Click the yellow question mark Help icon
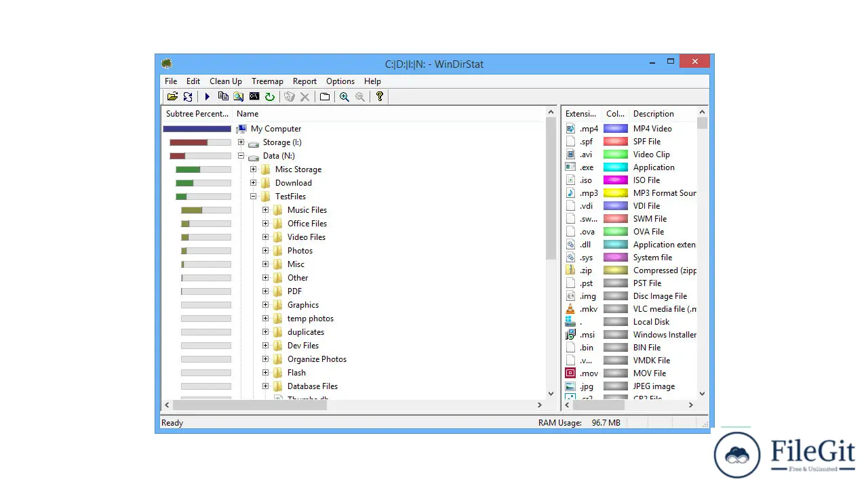Viewport: 868px width, 488px height. point(380,97)
